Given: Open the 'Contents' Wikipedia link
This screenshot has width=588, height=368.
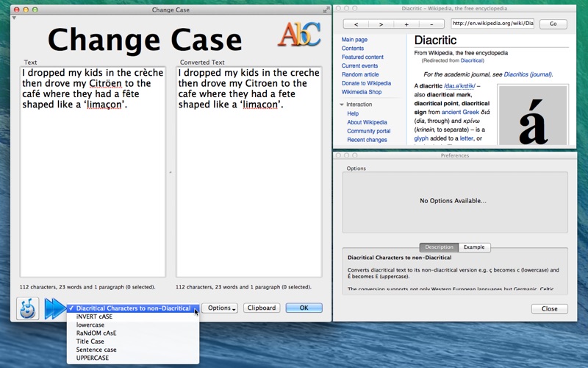Looking at the screenshot, I should [353, 48].
